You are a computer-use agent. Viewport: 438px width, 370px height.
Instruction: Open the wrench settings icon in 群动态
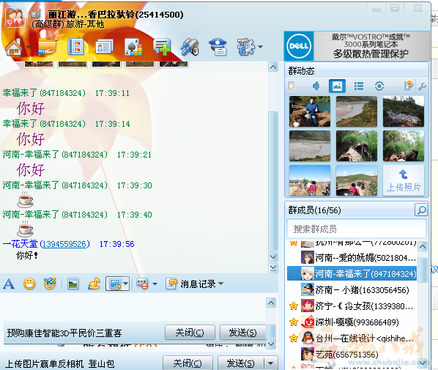click(x=422, y=87)
